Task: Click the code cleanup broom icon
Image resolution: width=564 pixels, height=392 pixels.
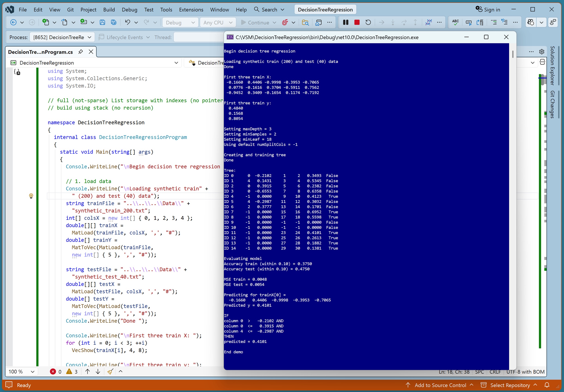Action: (110, 372)
